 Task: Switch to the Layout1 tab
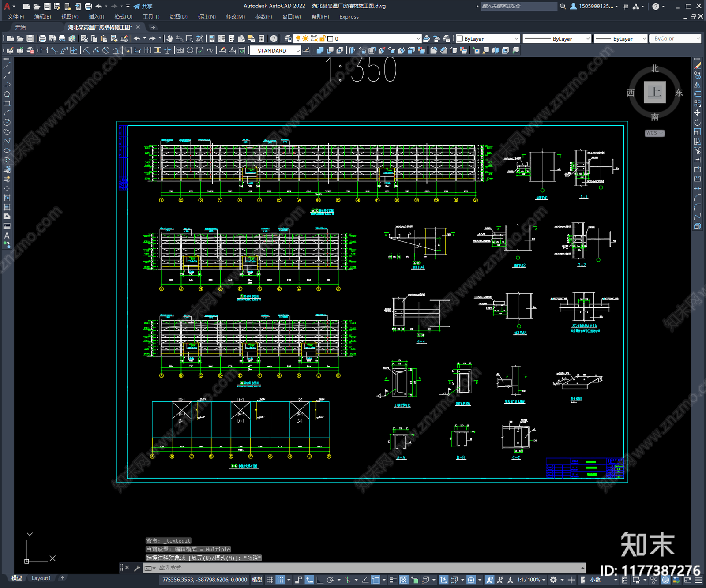click(41, 578)
